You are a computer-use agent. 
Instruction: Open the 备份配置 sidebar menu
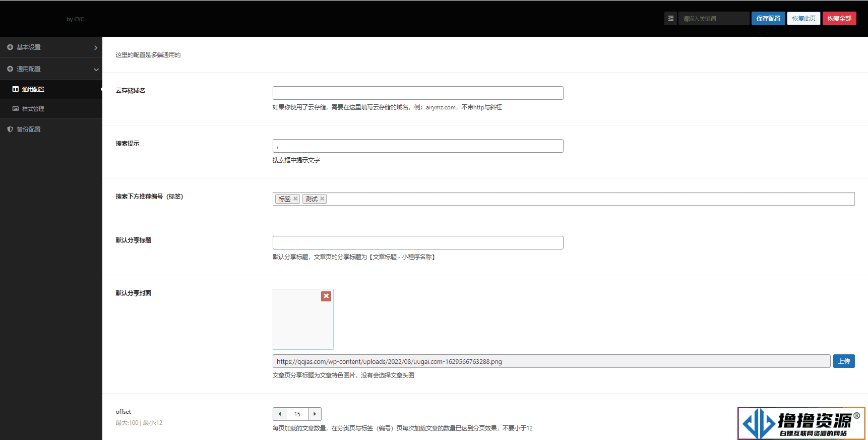[51, 130]
